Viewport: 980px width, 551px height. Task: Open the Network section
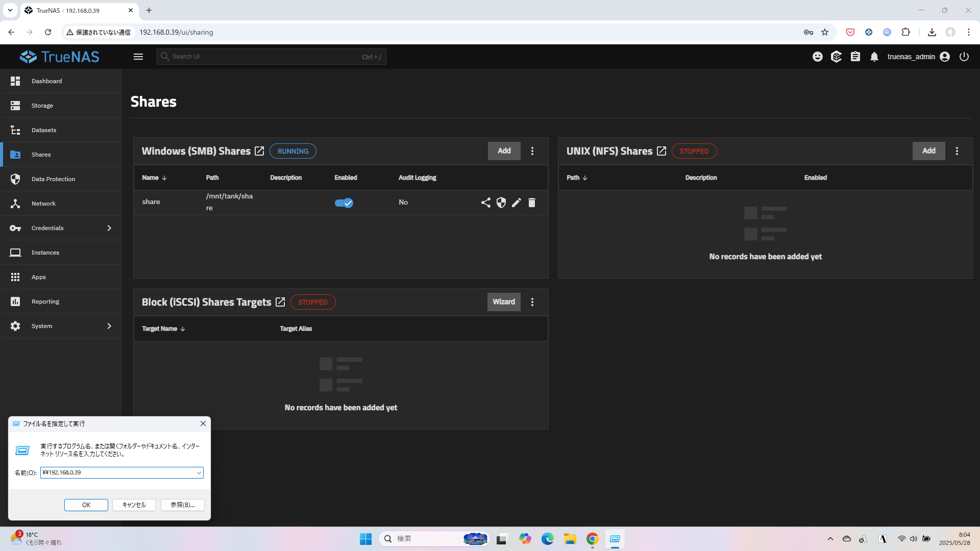coord(61,204)
